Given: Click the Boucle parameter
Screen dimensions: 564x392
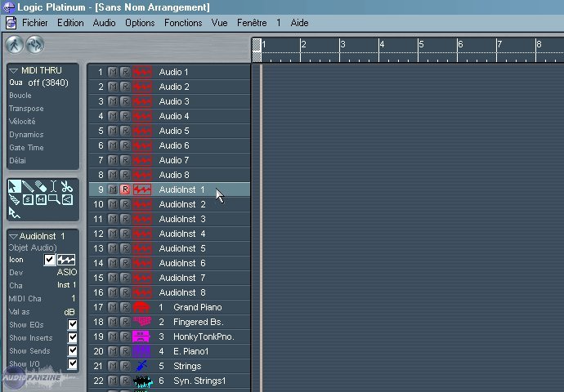Looking at the screenshot, I should coord(20,96).
